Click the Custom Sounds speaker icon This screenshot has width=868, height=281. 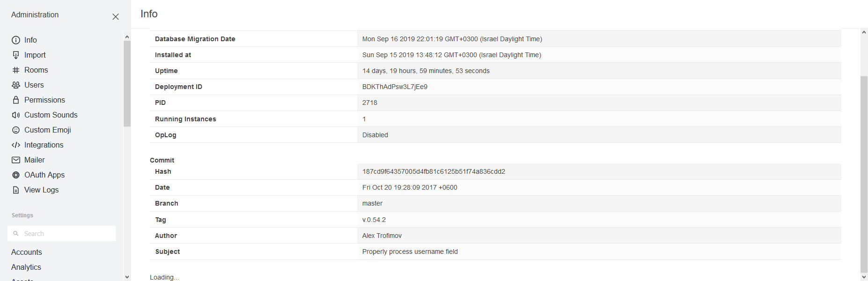coord(16,115)
